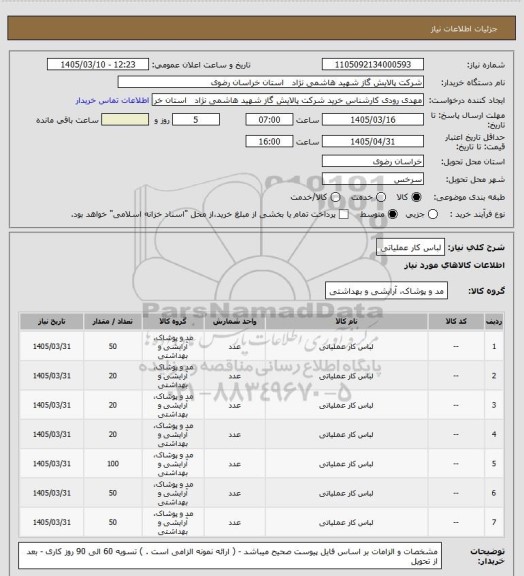Click row number 2 cell

(x=494, y=376)
